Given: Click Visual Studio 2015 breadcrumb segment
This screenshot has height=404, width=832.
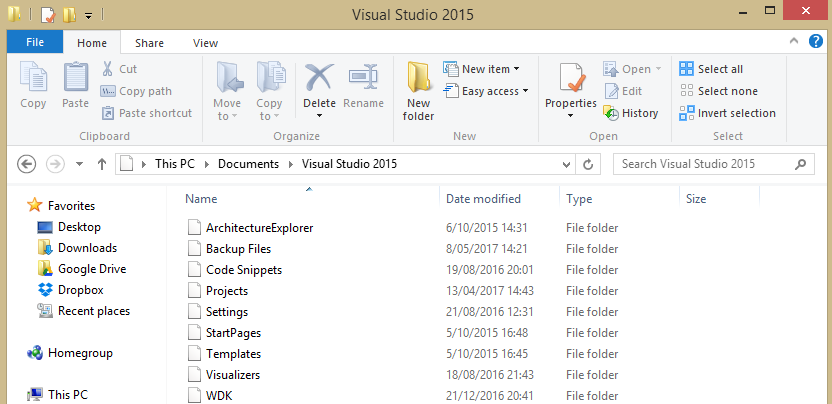Looking at the screenshot, I should [349, 164].
